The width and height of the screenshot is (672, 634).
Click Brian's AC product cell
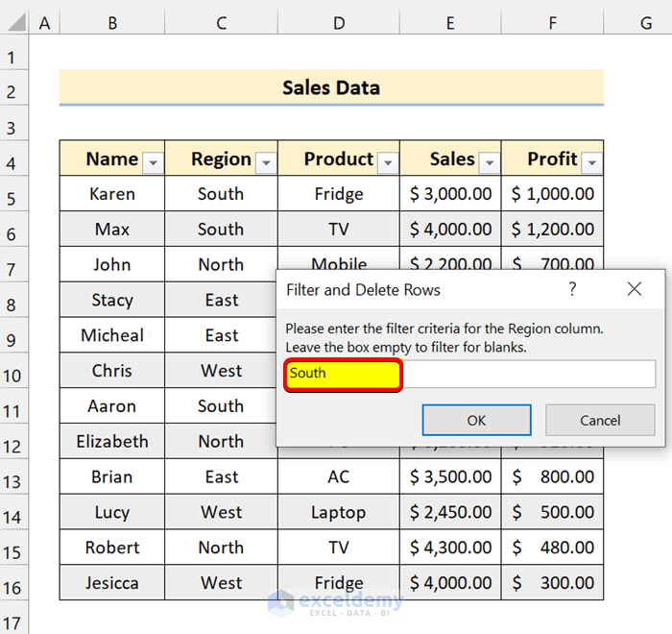[x=339, y=476]
